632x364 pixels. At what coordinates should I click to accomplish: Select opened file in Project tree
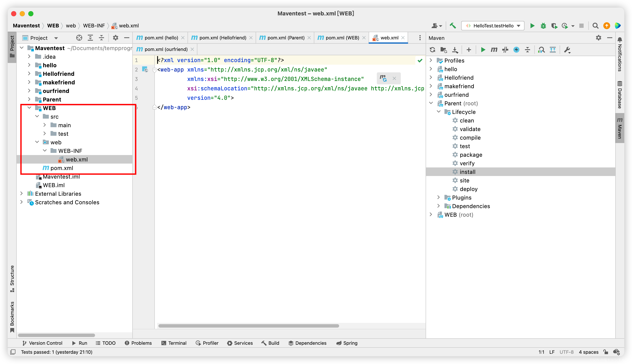coord(79,38)
